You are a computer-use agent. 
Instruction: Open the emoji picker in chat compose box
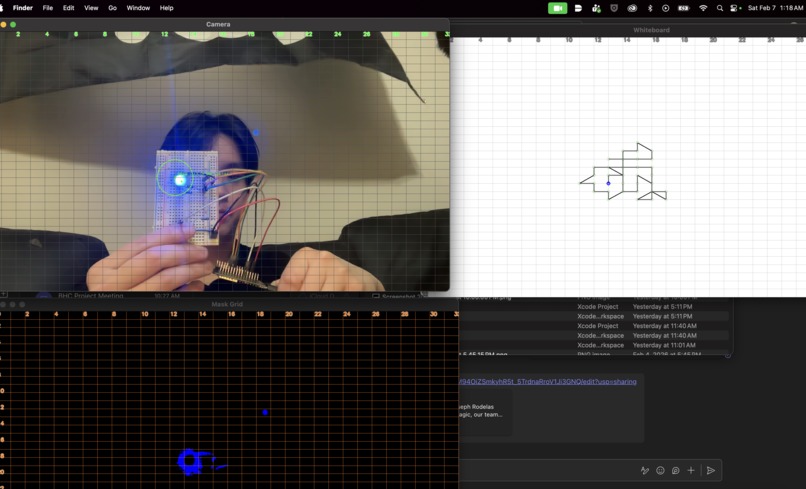[x=661, y=470]
